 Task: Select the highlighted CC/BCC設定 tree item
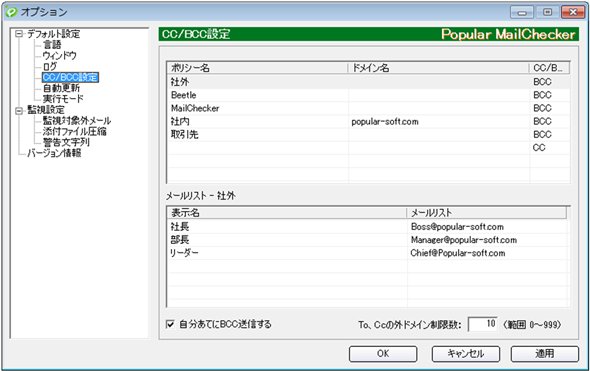coord(70,77)
